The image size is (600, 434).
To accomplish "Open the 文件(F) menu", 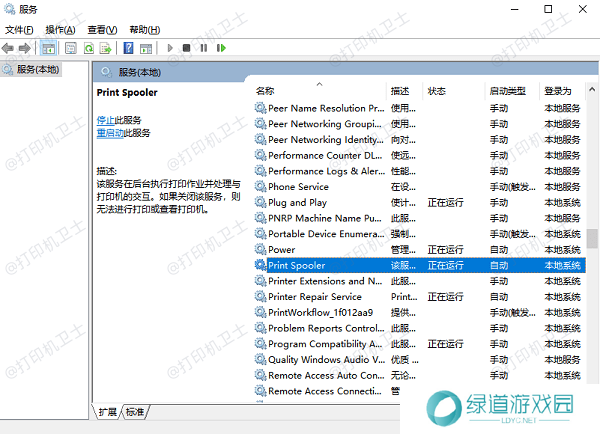I will tap(19, 29).
